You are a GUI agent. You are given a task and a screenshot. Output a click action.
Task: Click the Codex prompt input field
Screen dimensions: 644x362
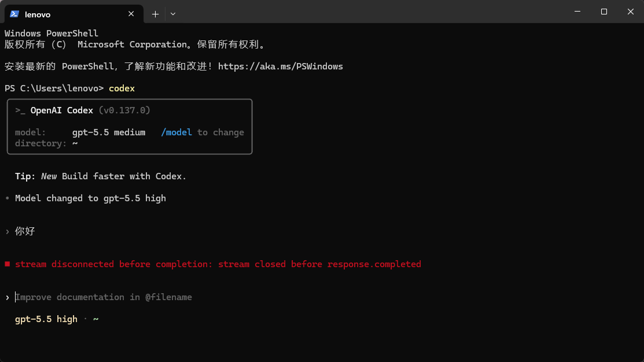coord(104,297)
